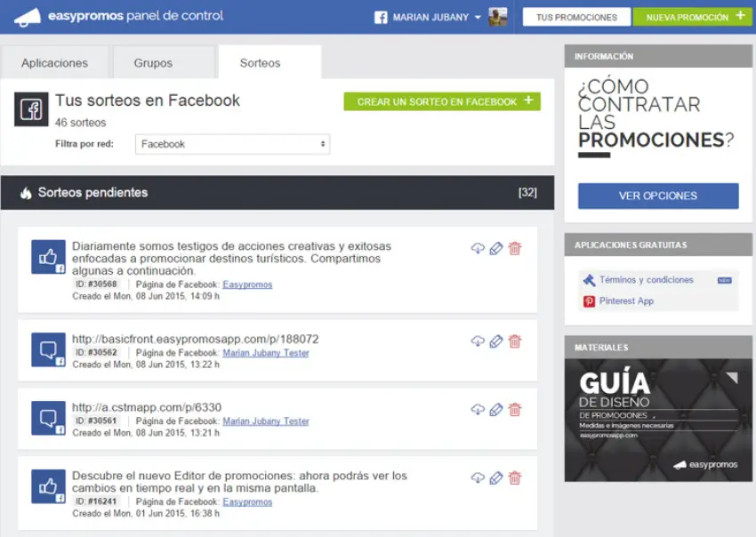Open Términos y condiciones link
756x537 pixels.
(646, 280)
